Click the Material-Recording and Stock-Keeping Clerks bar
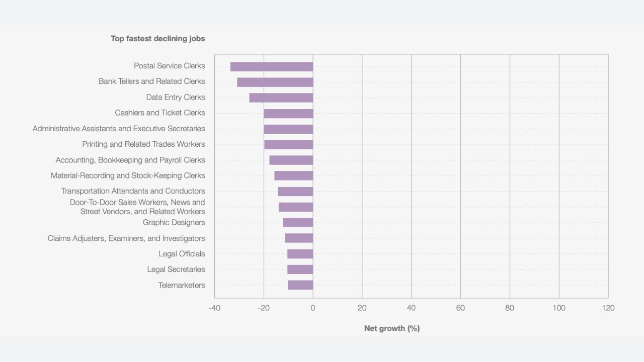Screen dimensions: 644x362 click(x=294, y=176)
